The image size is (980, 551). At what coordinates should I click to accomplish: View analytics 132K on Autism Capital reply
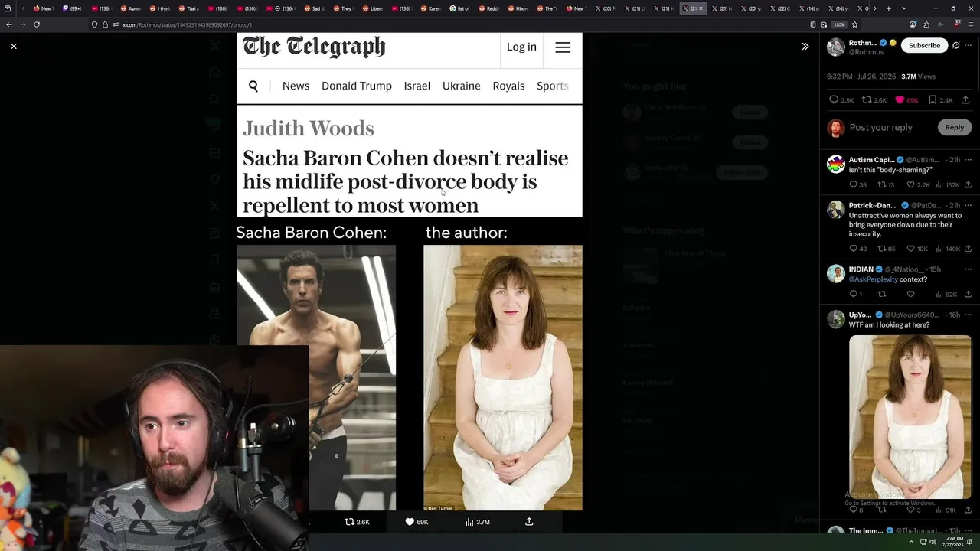948,185
